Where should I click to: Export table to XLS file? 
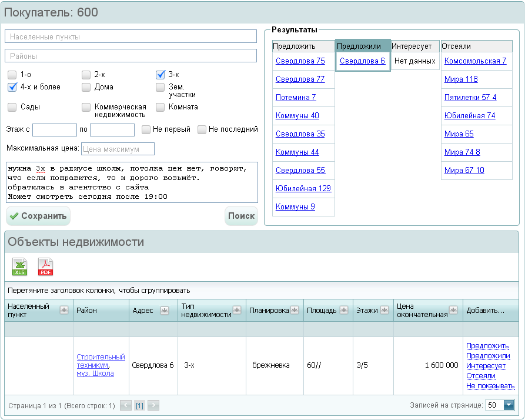point(20,267)
